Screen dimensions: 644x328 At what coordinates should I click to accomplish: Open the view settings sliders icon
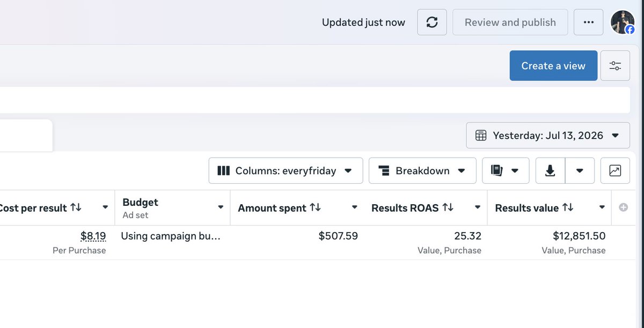615,66
